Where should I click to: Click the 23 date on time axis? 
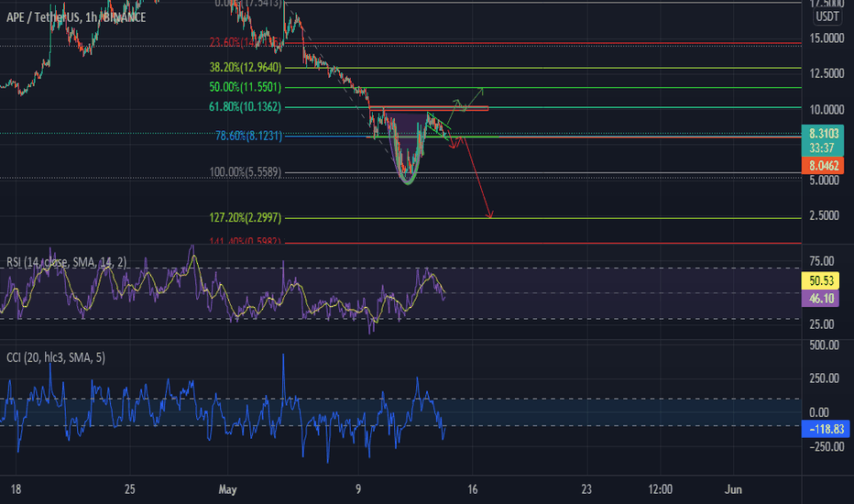(x=586, y=489)
